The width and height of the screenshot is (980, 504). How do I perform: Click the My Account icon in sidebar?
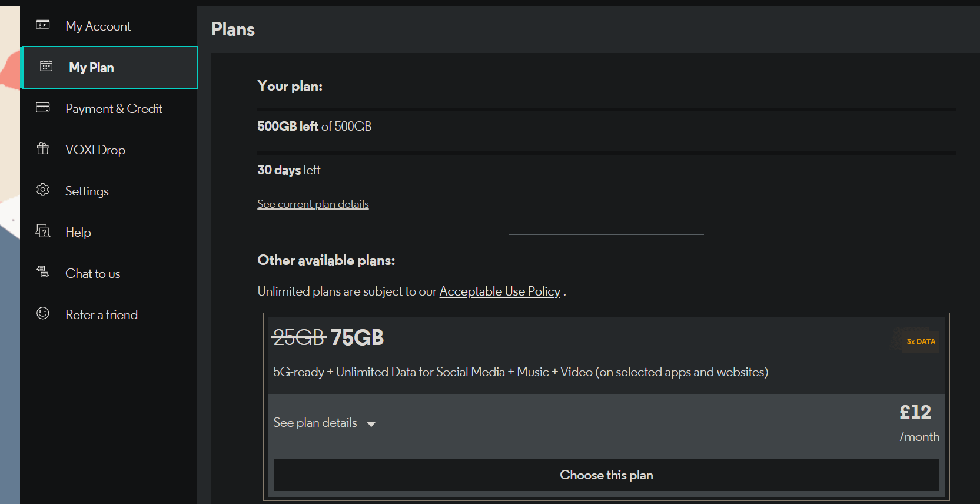[x=43, y=25]
